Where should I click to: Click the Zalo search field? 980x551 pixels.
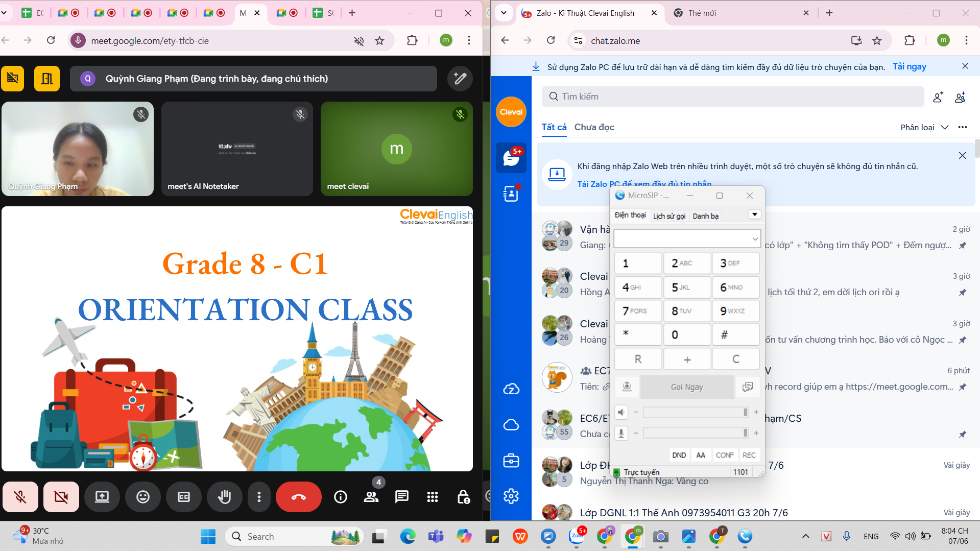[x=733, y=97]
